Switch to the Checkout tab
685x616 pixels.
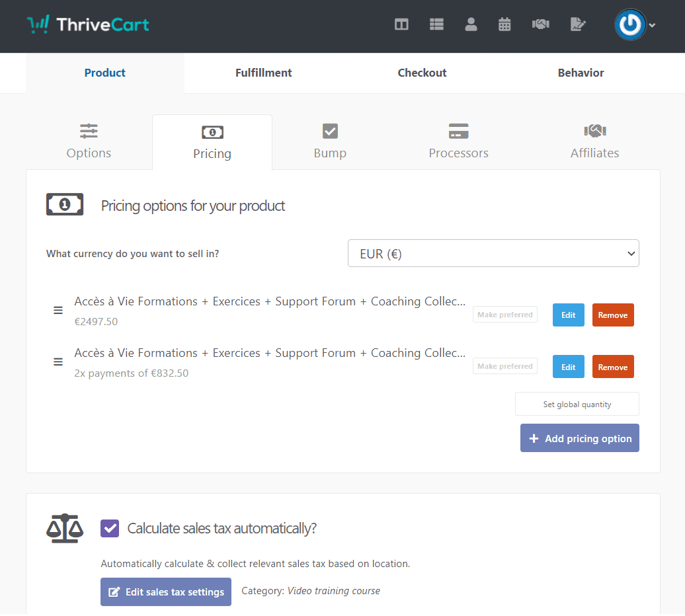click(x=422, y=73)
